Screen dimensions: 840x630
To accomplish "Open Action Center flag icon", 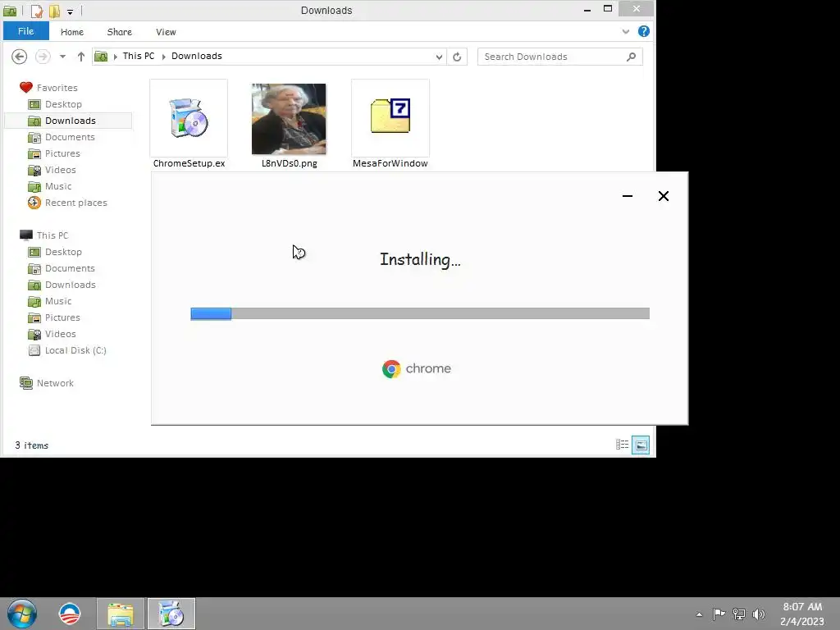I will pos(719,614).
